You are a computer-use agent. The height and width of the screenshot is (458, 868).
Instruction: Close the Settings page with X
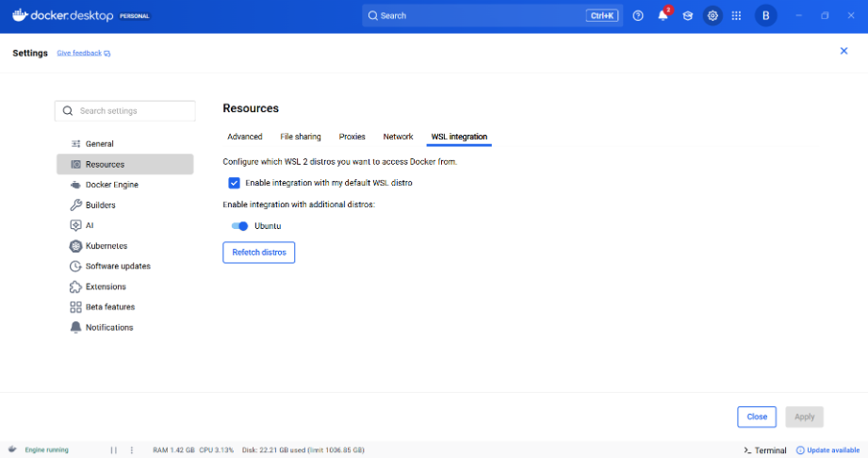pyautogui.click(x=843, y=51)
